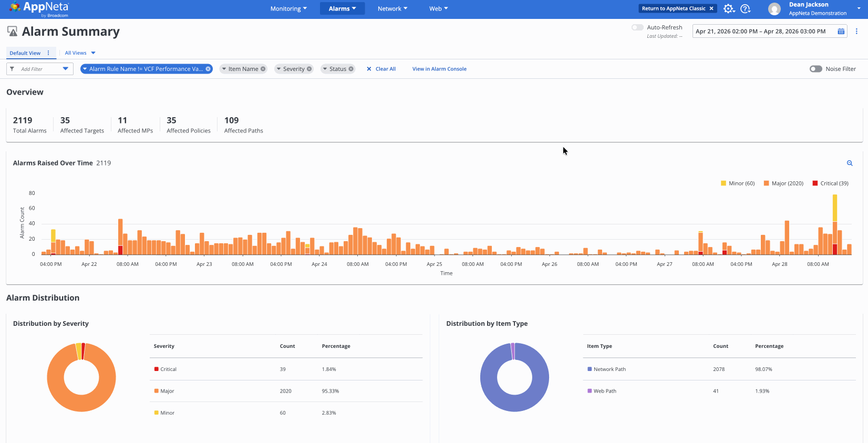
Task: Select the Default View tab
Action: click(x=25, y=53)
